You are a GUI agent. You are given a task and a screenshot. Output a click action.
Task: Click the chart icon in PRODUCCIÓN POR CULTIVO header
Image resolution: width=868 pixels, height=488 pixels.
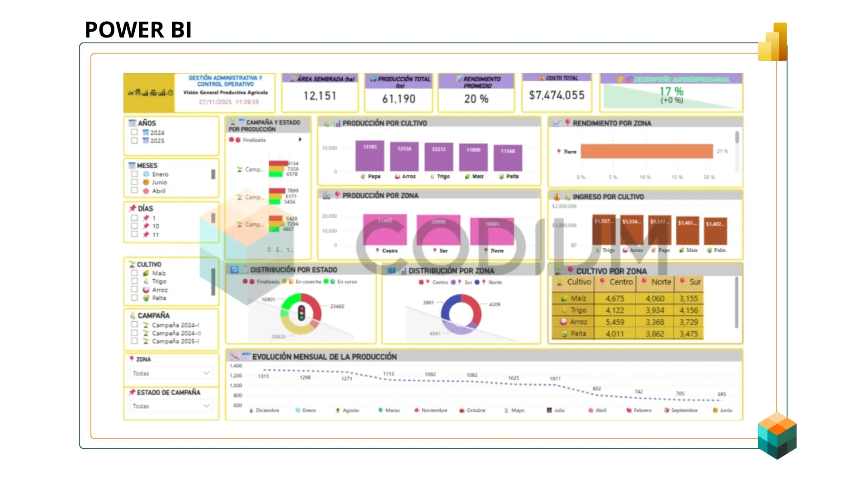click(337, 123)
